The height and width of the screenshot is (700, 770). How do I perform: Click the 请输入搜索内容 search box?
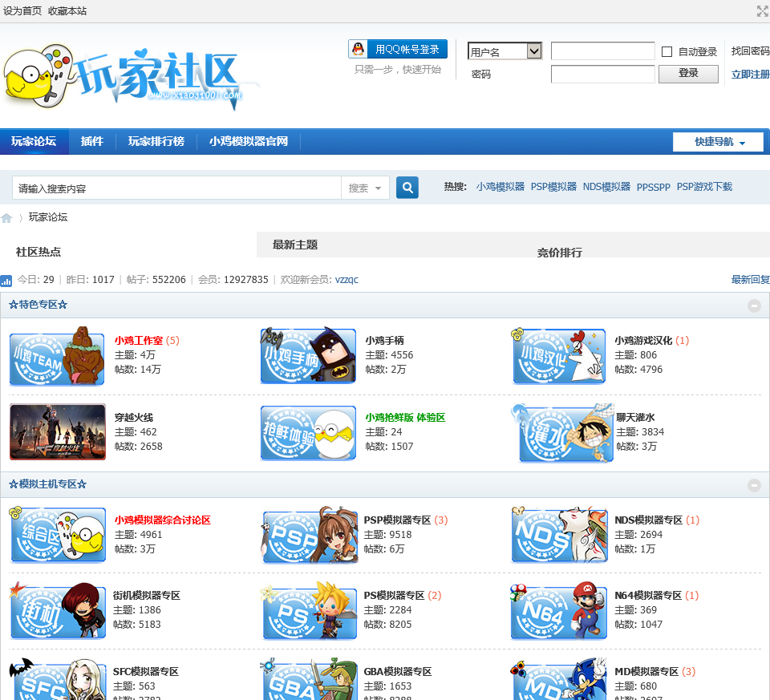pos(176,188)
